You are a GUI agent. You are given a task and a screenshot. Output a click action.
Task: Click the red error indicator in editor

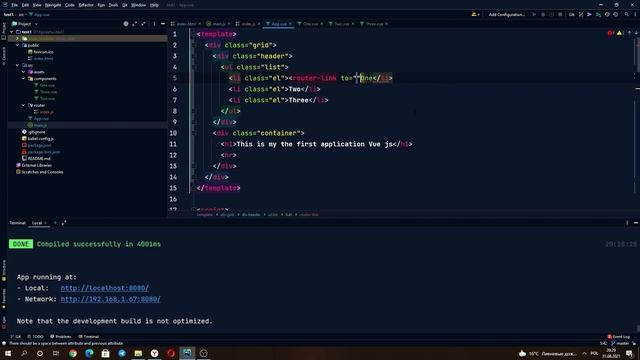pyautogui.click(x=611, y=33)
